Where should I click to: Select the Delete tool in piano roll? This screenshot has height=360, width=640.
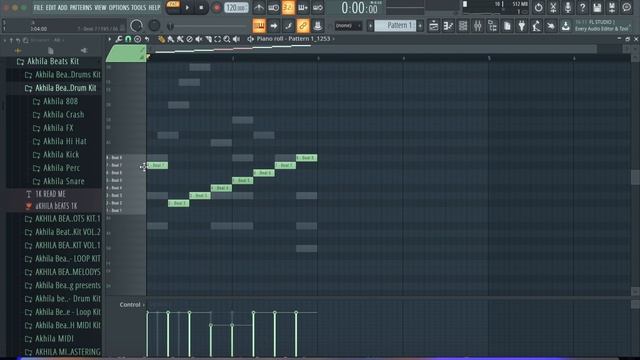pos(189,39)
